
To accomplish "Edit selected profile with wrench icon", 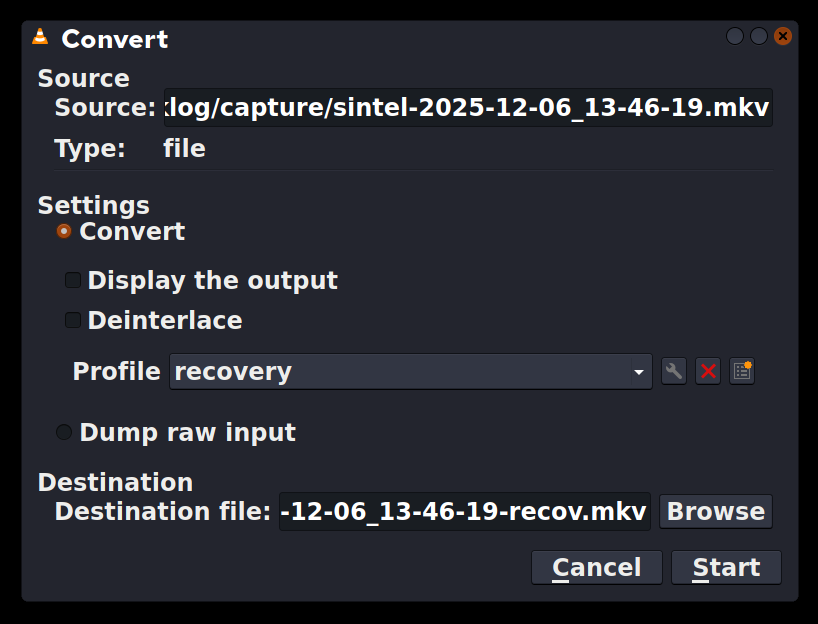I will coord(674,371).
